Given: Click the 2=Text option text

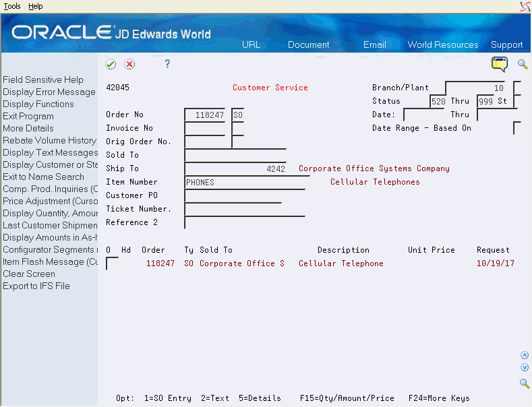Looking at the screenshot, I should tap(215, 398).
